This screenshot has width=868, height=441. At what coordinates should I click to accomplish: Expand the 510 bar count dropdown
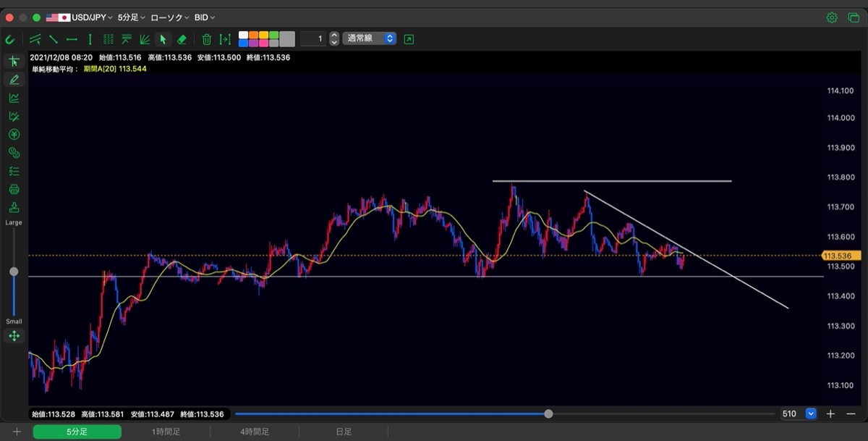(x=811, y=413)
